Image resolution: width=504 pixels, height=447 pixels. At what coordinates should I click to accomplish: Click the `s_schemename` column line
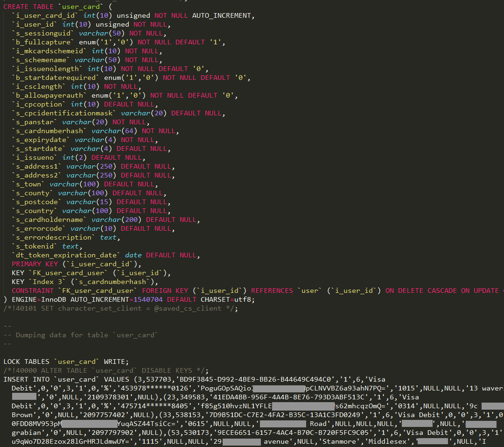87,60
